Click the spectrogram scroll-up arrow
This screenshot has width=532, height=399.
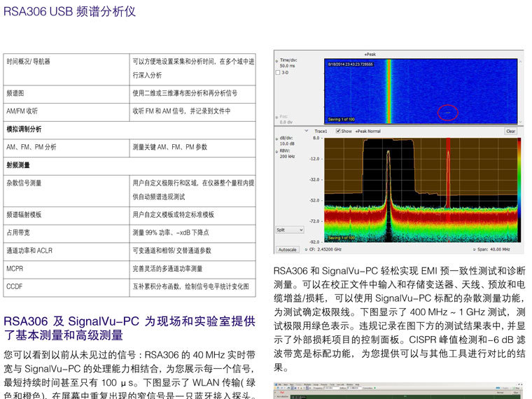(521, 62)
